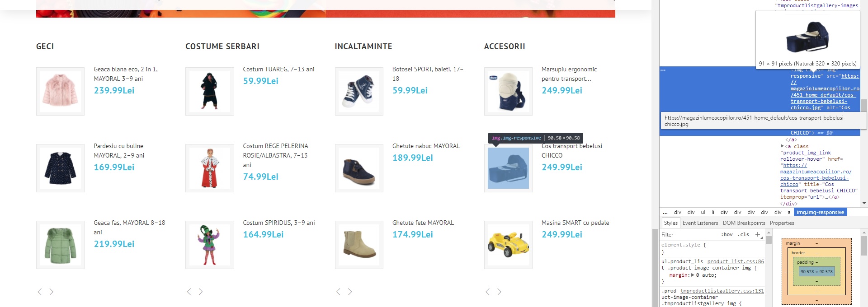
Task: Expand the product_img_link anchor node
Action: [x=782, y=146]
